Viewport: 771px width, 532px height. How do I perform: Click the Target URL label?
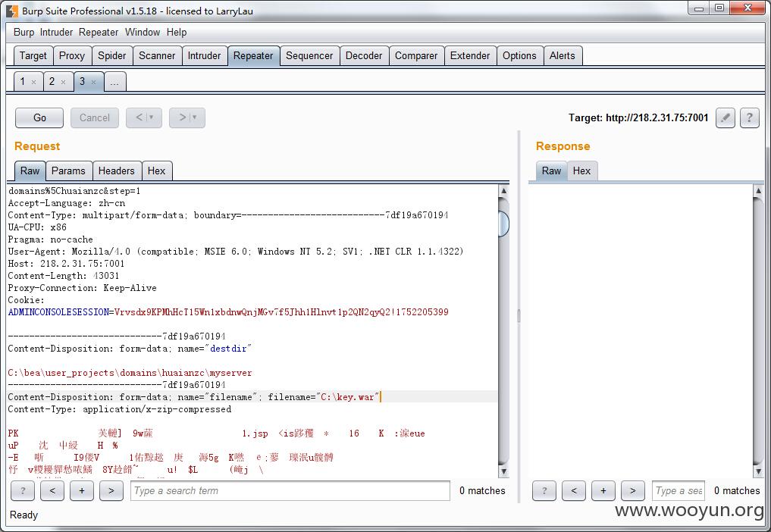click(638, 117)
